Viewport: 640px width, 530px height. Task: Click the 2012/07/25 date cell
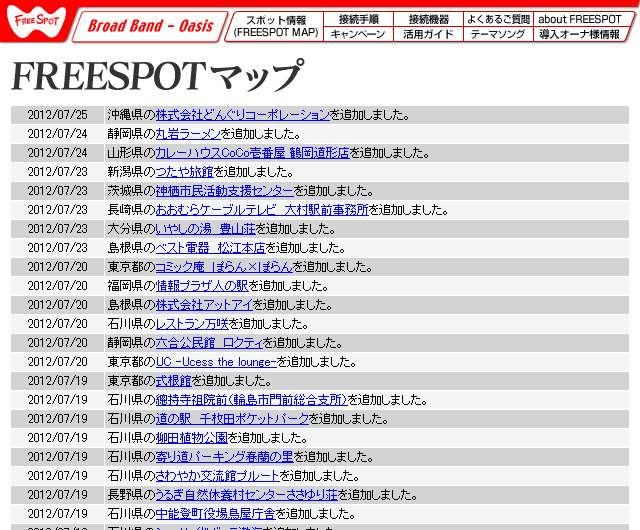tap(58, 115)
